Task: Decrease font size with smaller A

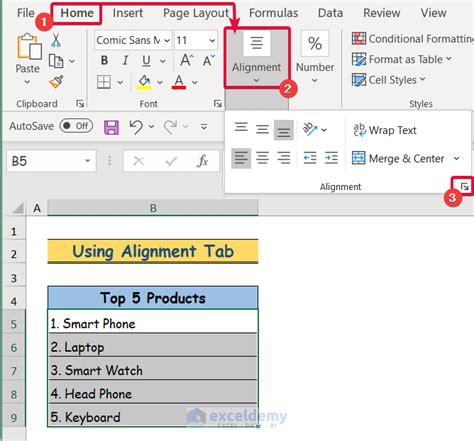Action: tap(209, 61)
